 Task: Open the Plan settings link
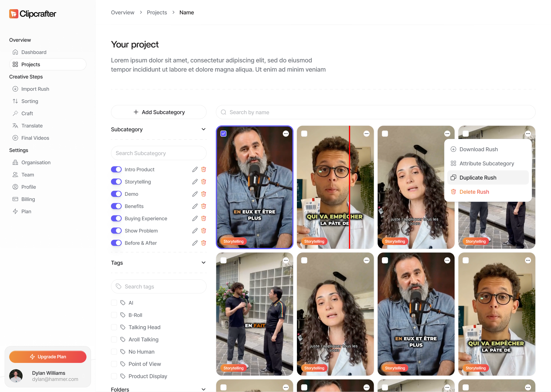(x=48, y=211)
